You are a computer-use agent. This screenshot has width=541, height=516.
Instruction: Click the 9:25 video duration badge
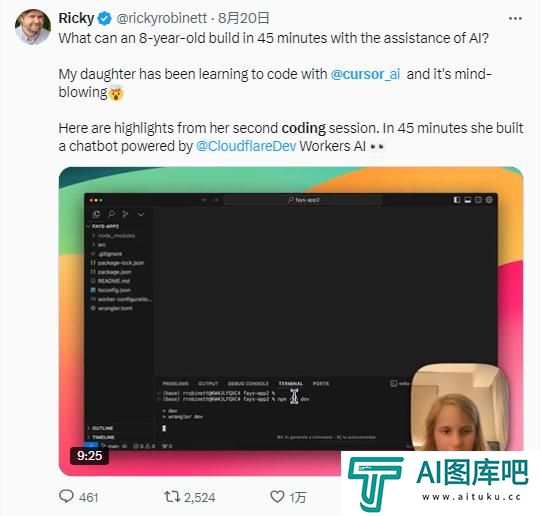89,456
